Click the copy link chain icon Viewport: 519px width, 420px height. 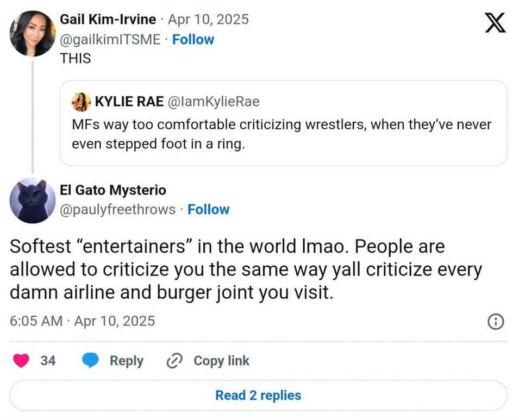coord(175,361)
